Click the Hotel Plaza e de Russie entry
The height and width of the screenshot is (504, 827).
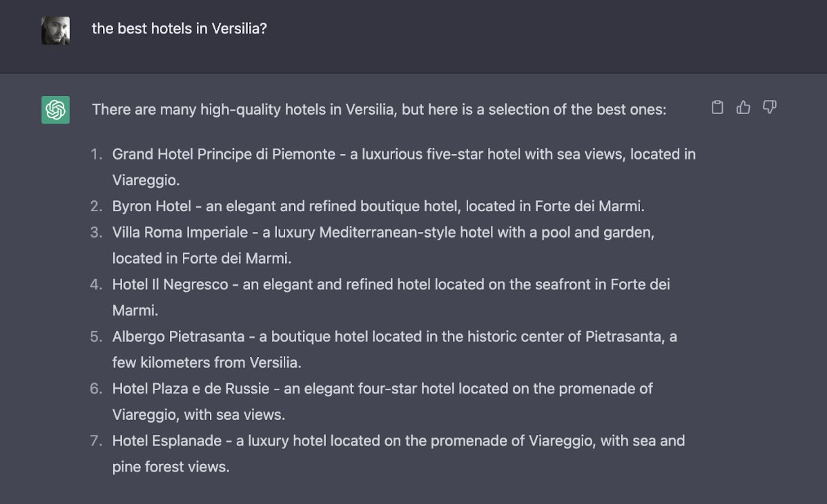point(382,402)
